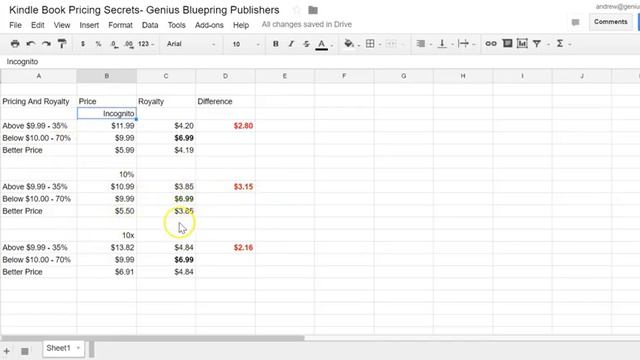640x360 pixels.
Task: Open the Data menu
Action: coord(150,25)
